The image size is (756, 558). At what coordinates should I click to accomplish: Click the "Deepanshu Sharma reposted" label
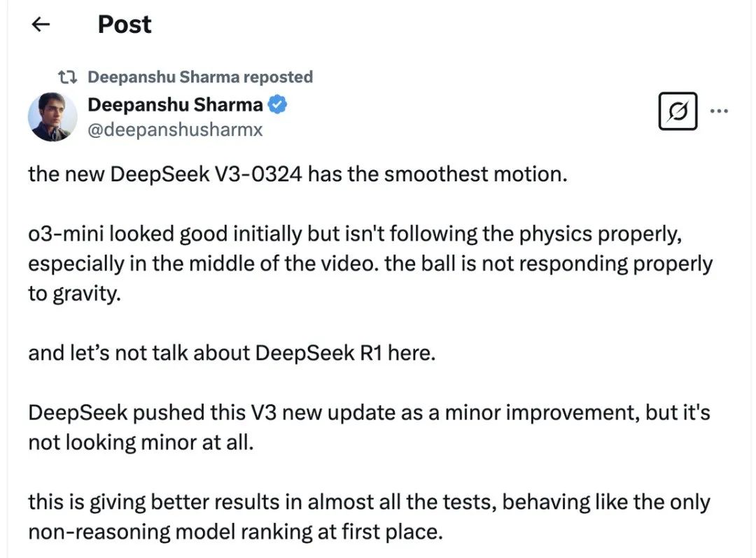pyautogui.click(x=200, y=77)
